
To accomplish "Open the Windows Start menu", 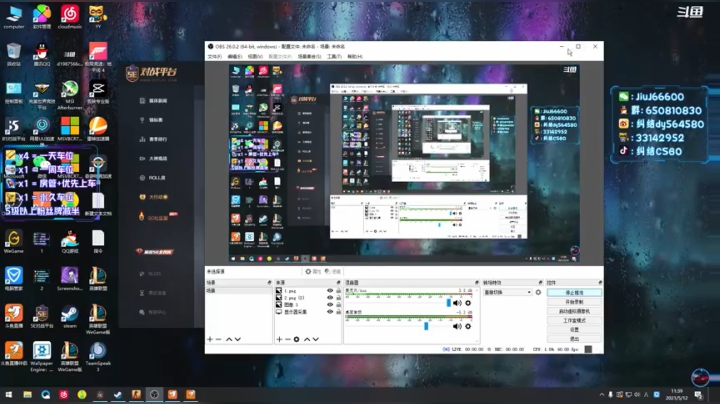I will point(9,394).
